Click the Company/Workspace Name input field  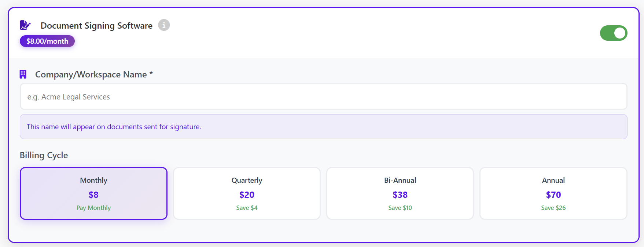click(x=323, y=97)
